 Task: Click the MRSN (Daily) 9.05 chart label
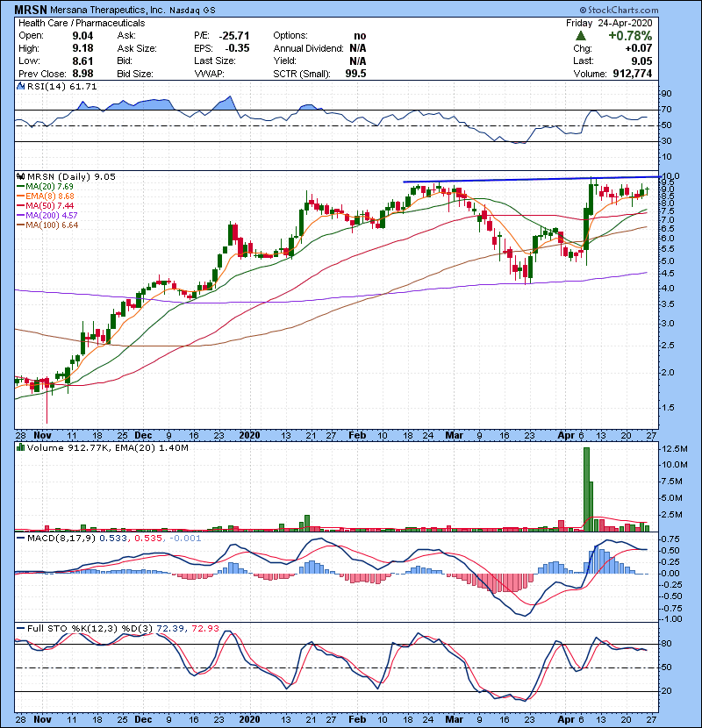[71, 176]
